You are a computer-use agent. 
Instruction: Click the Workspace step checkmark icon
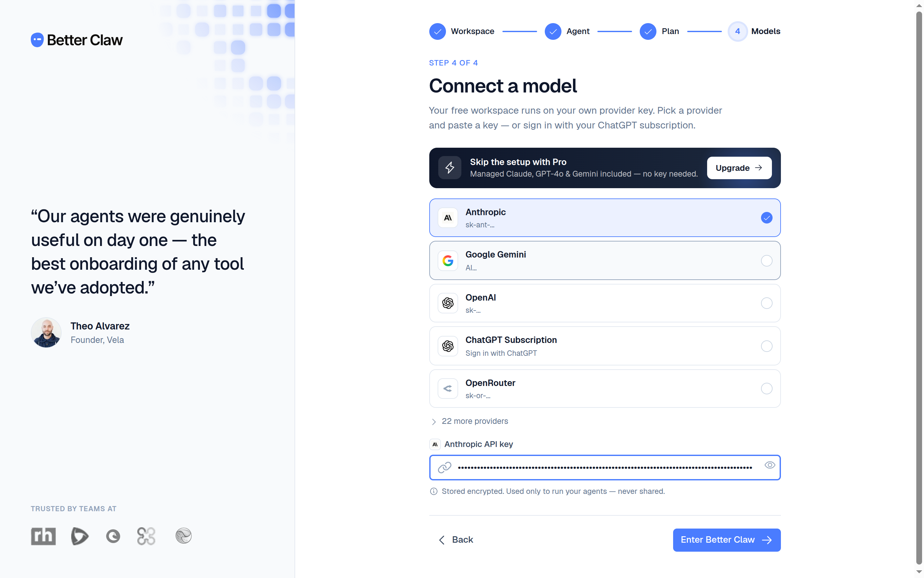tap(438, 31)
